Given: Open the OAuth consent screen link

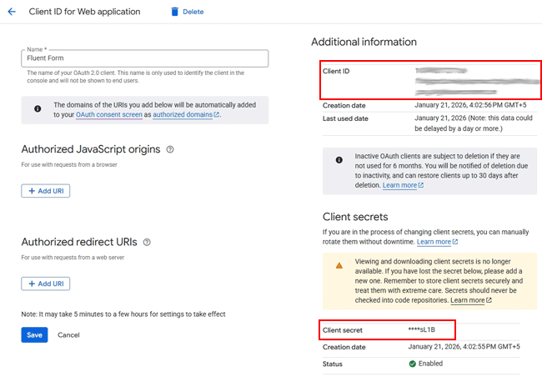Looking at the screenshot, I should [108, 115].
